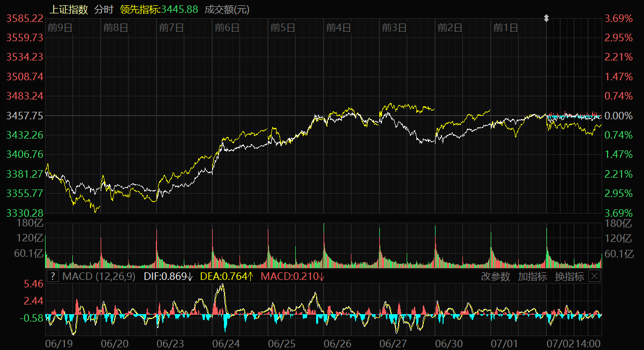Select the 分时 chart mode label

click(104, 9)
